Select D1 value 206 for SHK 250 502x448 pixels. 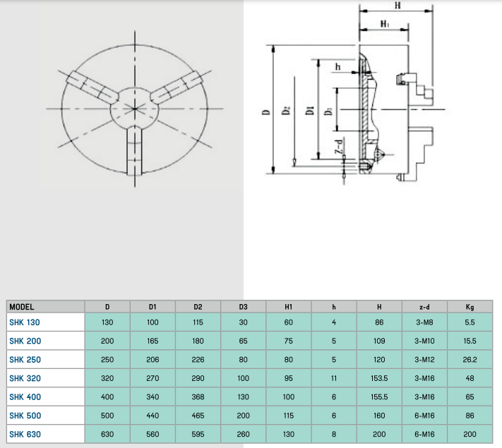(x=153, y=360)
